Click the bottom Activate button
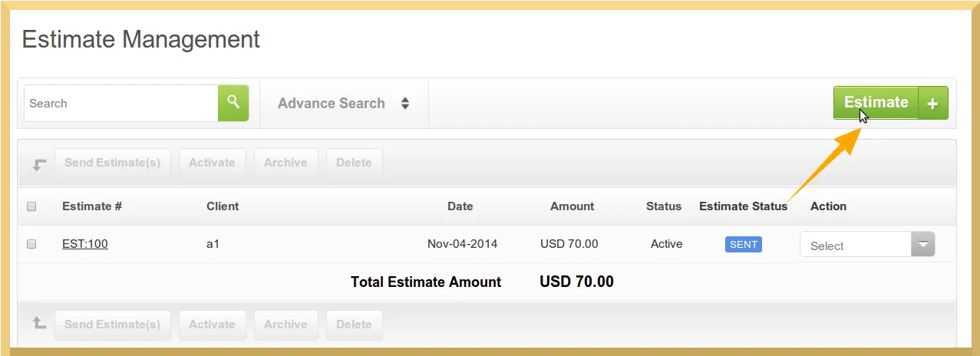 coord(212,325)
